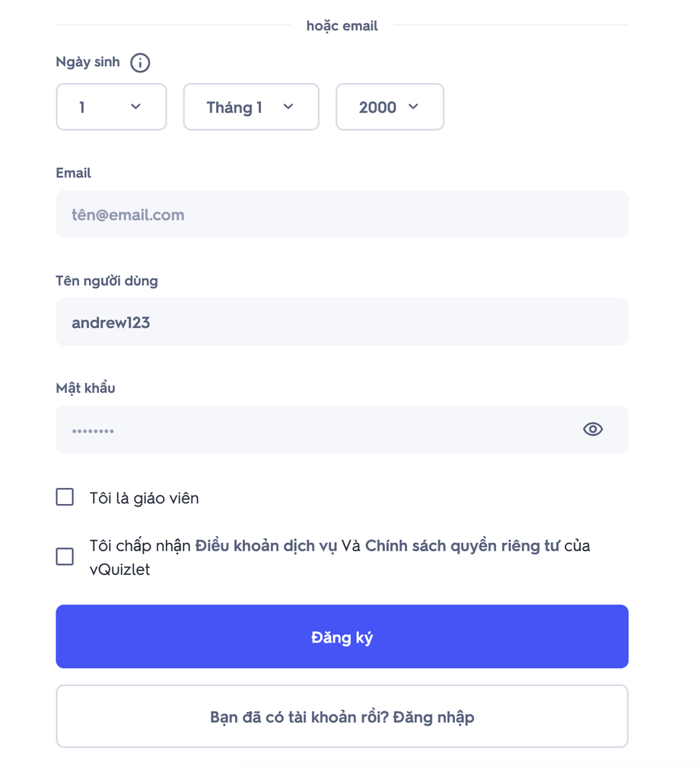Expand the Tháng 1 month dropdown
700x769 pixels.
(251, 107)
